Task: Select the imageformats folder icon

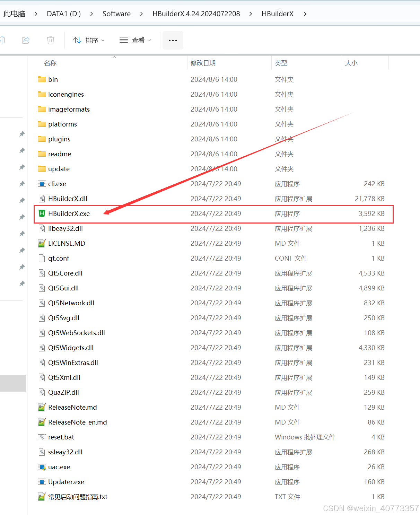Action: coord(42,109)
